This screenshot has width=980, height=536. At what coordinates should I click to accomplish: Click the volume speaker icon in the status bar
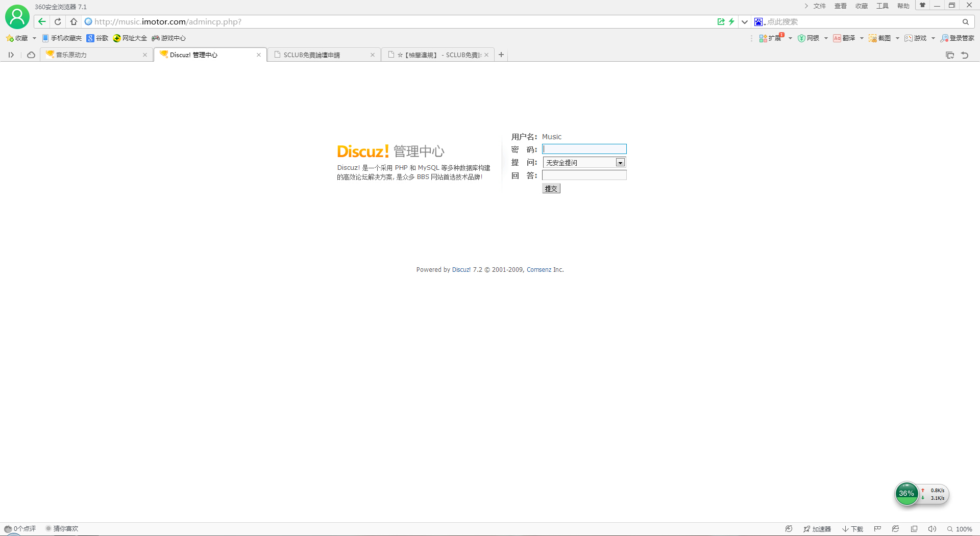[932, 529]
